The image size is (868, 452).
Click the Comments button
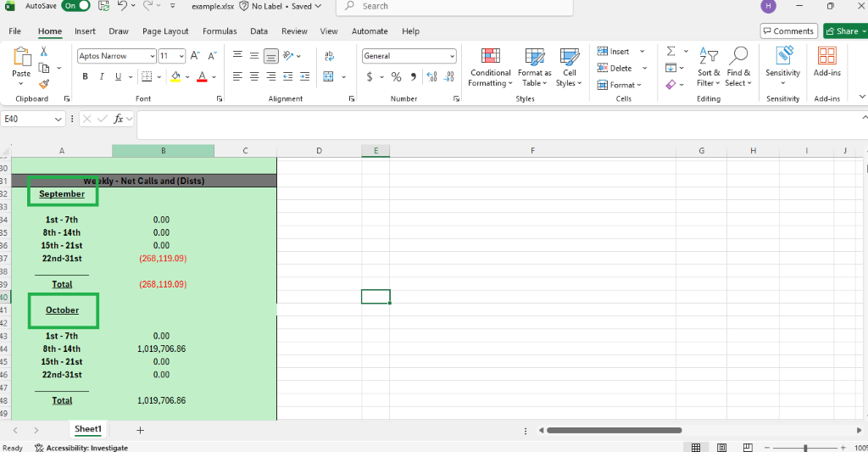click(788, 31)
